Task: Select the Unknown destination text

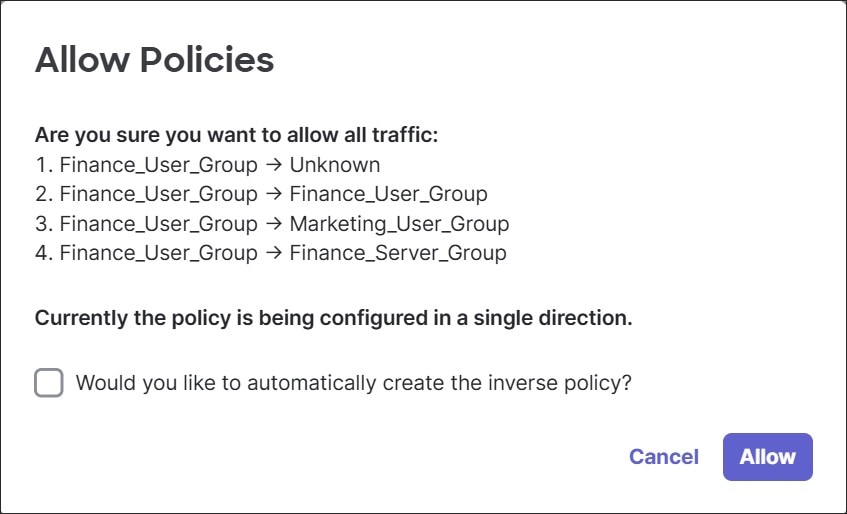Action: (335, 165)
